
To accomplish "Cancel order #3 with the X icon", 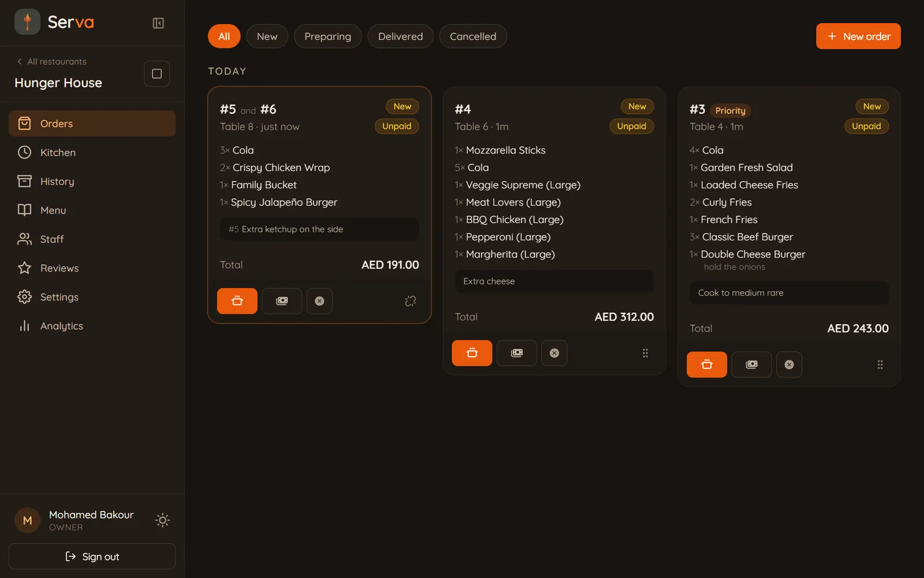I will [x=789, y=365].
